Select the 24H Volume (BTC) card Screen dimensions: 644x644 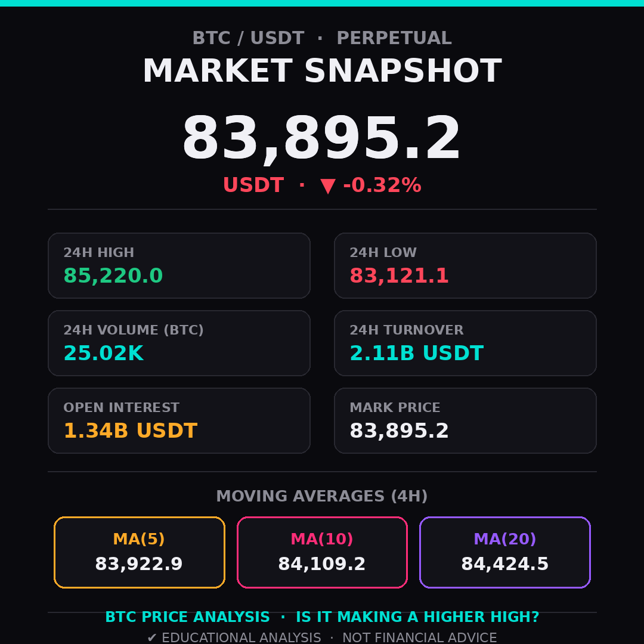(179, 343)
